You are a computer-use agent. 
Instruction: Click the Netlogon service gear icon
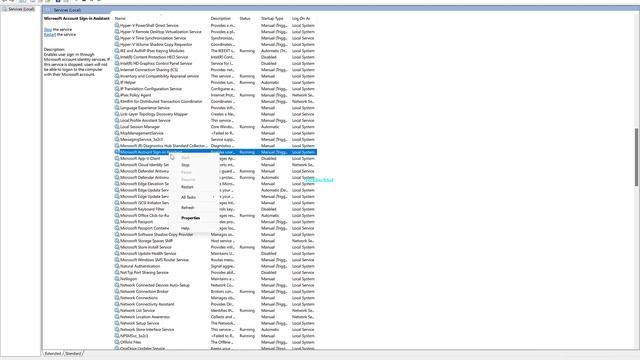pyautogui.click(x=117, y=279)
